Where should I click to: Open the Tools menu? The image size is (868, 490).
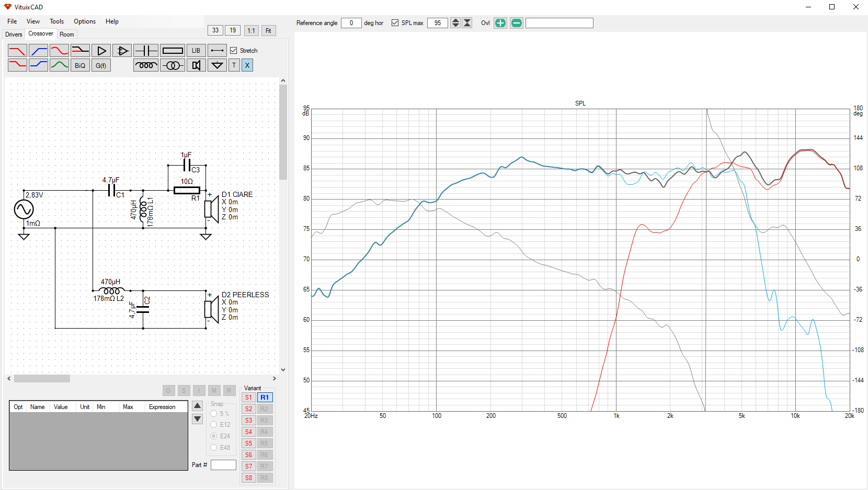coord(56,21)
